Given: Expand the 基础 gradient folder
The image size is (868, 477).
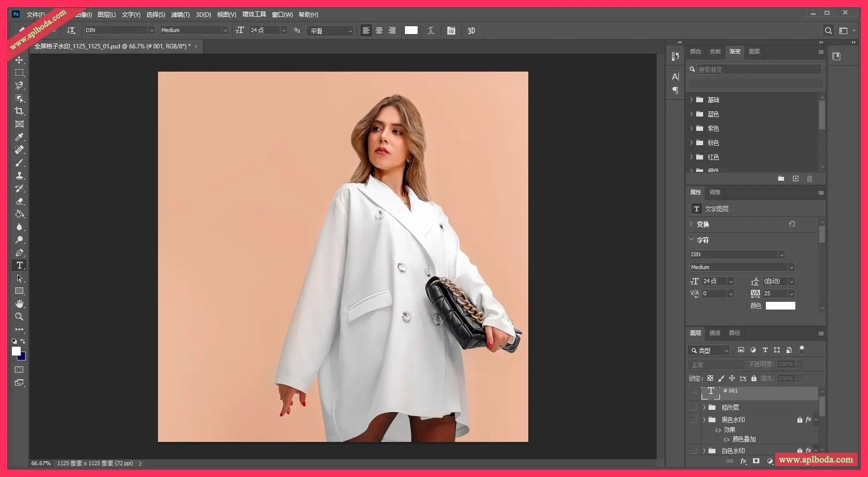Looking at the screenshot, I should pyautogui.click(x=691, y=100).
